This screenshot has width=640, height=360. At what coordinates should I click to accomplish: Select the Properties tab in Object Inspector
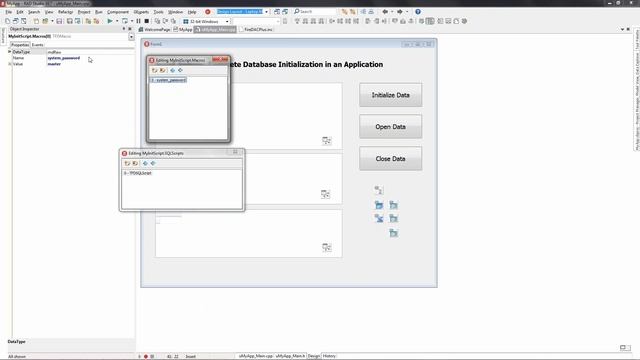click(20, 45)
